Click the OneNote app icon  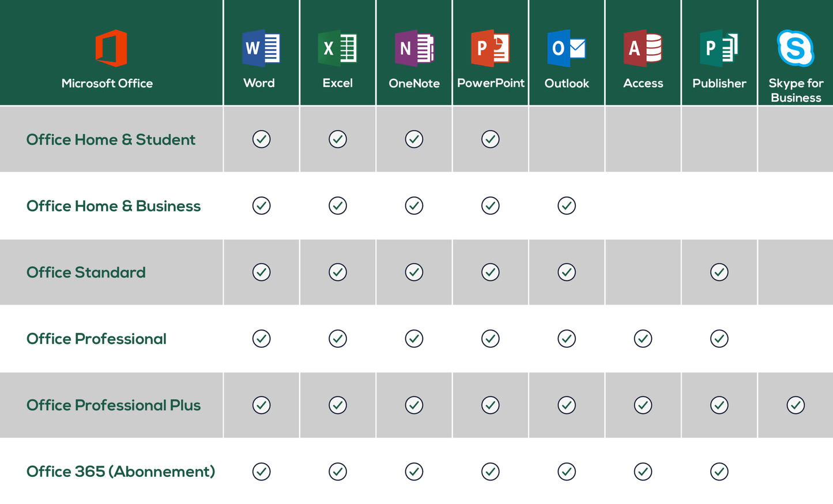pos(414,48)
